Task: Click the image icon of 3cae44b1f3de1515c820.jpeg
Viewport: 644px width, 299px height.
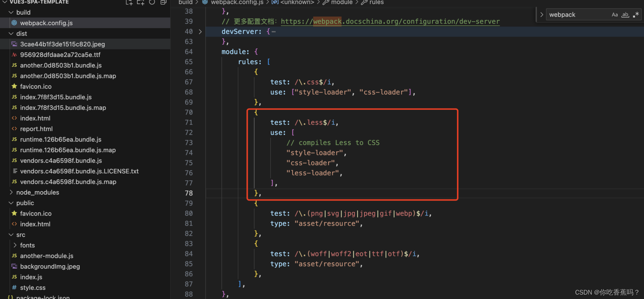Action: 14,44
